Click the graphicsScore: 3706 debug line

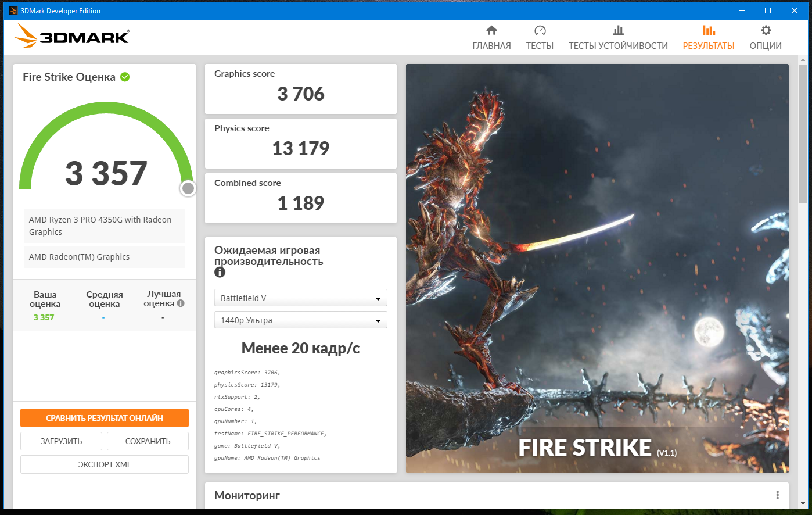coord(247,373)
